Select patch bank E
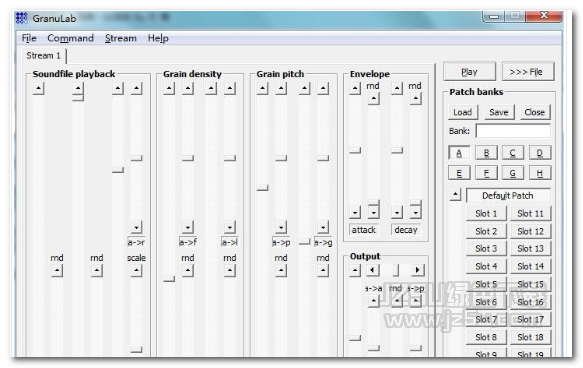Image resolution: width=583 pixels, height=368 pixels. click(459, 173)
